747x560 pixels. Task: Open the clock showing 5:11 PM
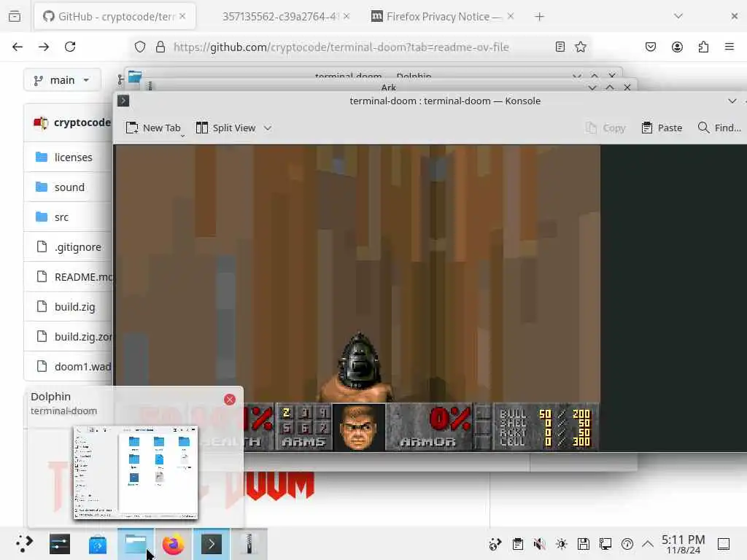(x=683, y=544)
